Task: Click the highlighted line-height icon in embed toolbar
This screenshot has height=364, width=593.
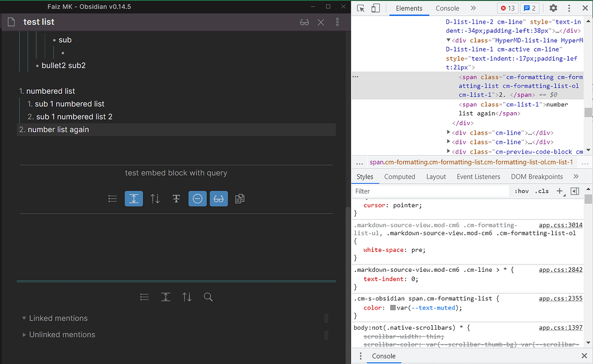Action: point(133,198)
